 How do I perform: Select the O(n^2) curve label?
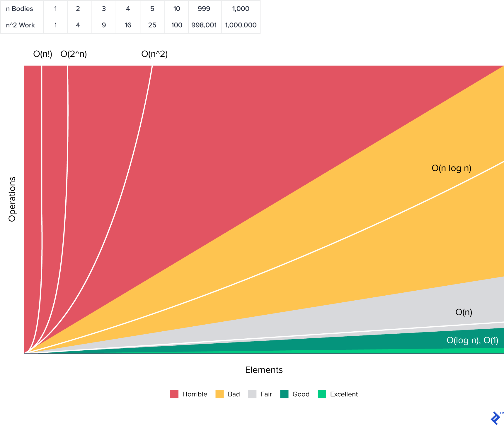coord(154,54)
